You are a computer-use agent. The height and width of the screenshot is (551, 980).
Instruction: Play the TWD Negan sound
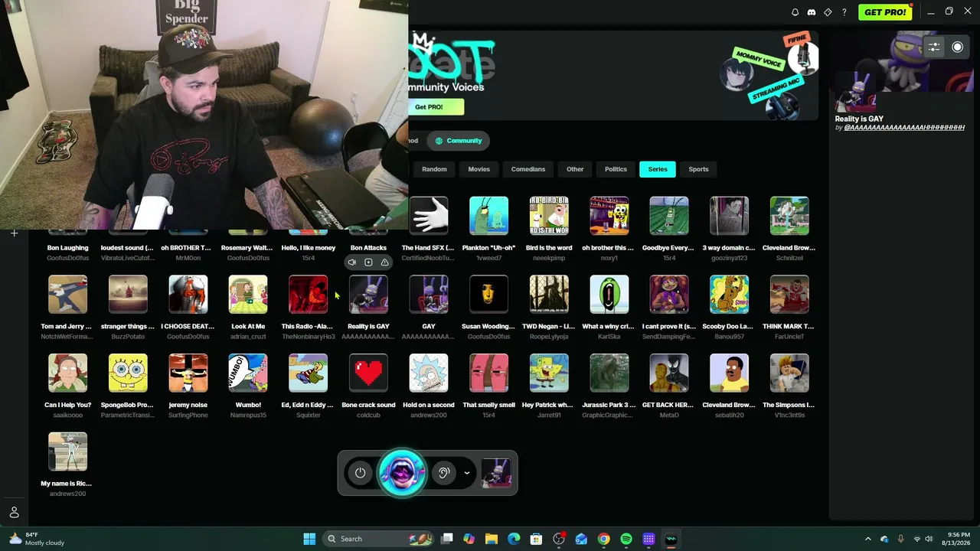549,295
